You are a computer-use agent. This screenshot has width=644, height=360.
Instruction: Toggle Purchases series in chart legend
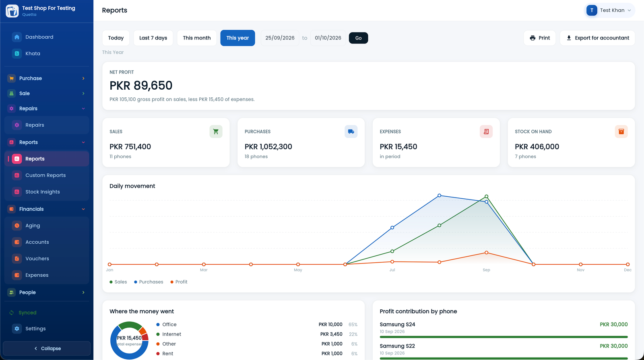(149, 282)
